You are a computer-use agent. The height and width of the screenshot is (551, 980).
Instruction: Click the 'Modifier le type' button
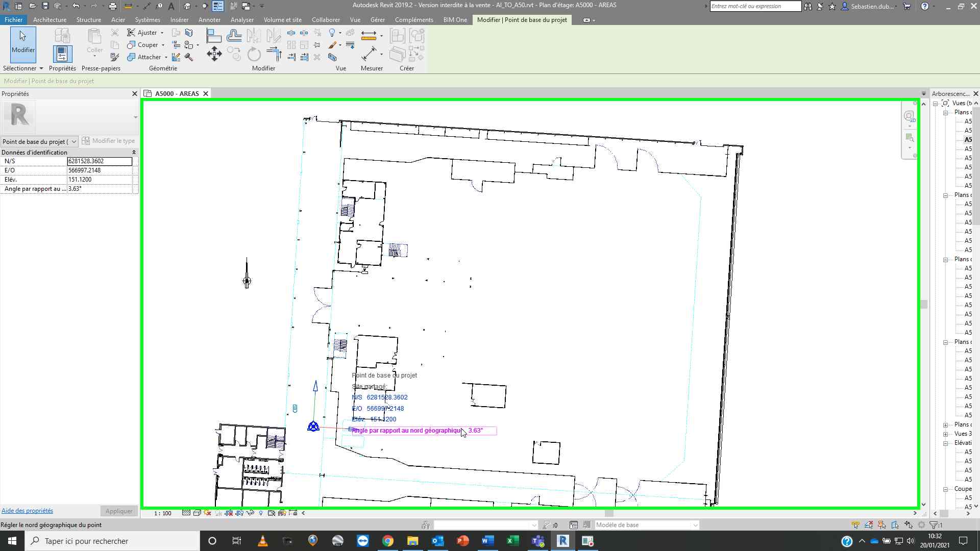(x=108, y=141)
